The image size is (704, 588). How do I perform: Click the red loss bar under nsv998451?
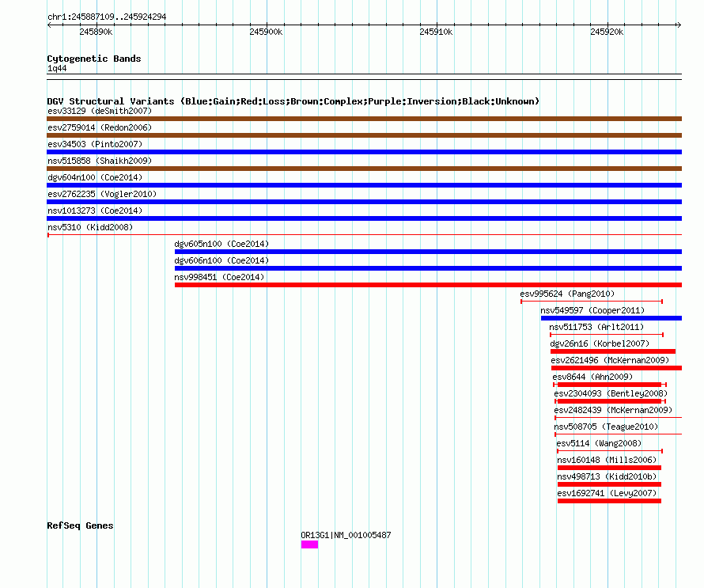coord(428,285)
